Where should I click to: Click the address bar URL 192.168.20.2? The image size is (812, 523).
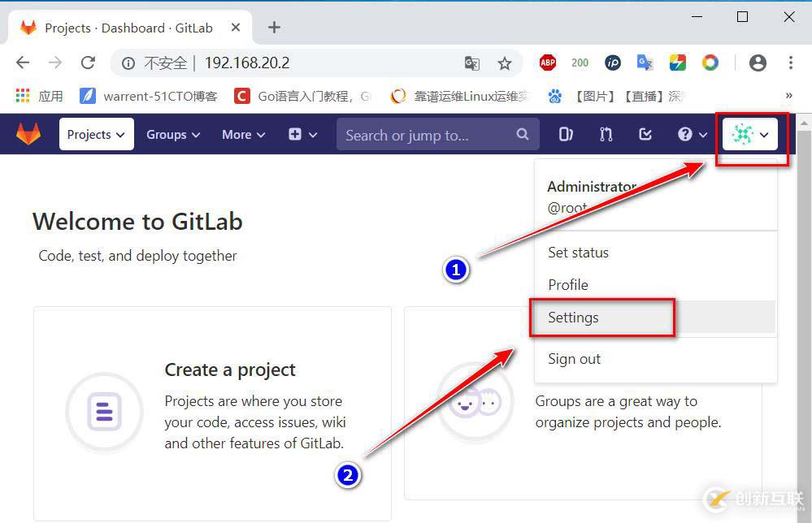click(x=247, y=63)
